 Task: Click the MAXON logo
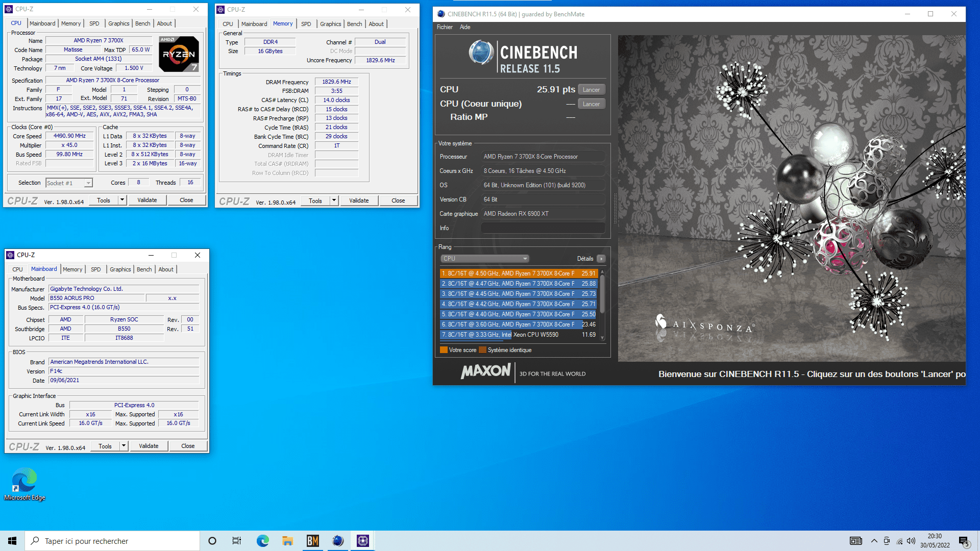[485, 371]
